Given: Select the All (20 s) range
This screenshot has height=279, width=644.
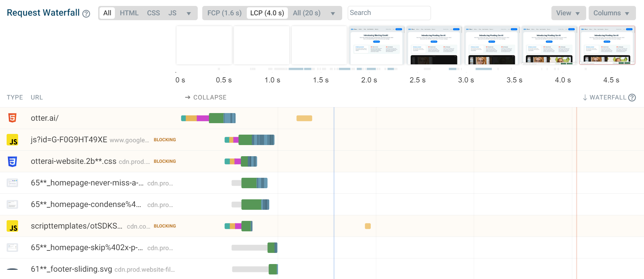Looking at the screenshot, I should click(x=307, y=13).
